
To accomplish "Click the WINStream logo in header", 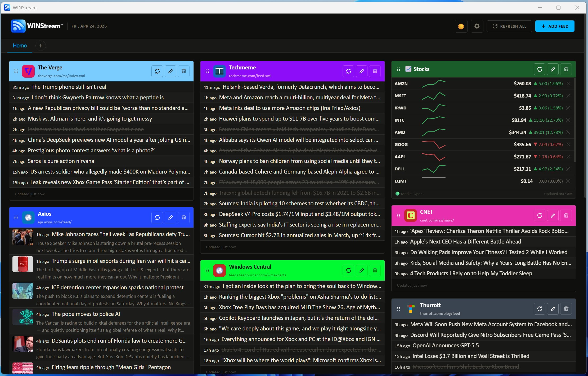I will tap(37, 26).
